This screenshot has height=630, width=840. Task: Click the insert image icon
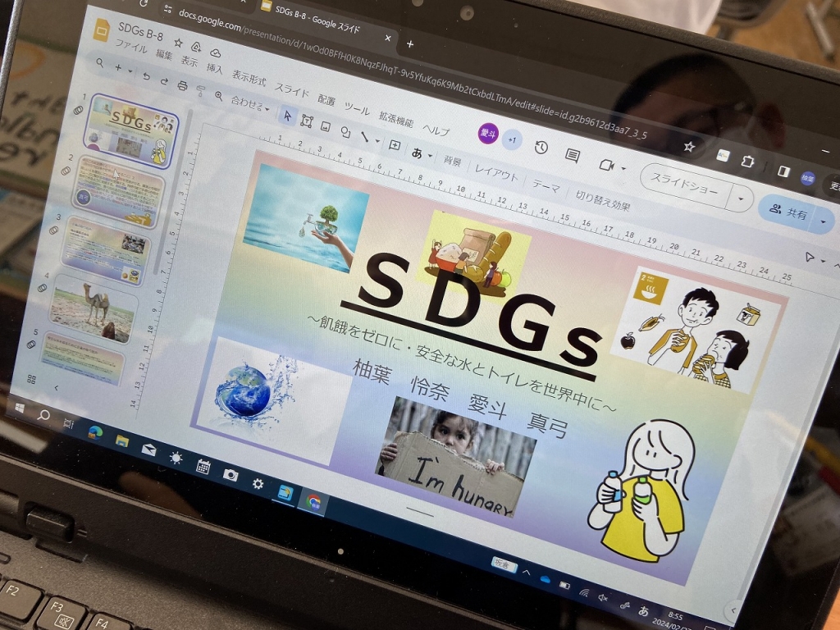click(x=326, y=127)
